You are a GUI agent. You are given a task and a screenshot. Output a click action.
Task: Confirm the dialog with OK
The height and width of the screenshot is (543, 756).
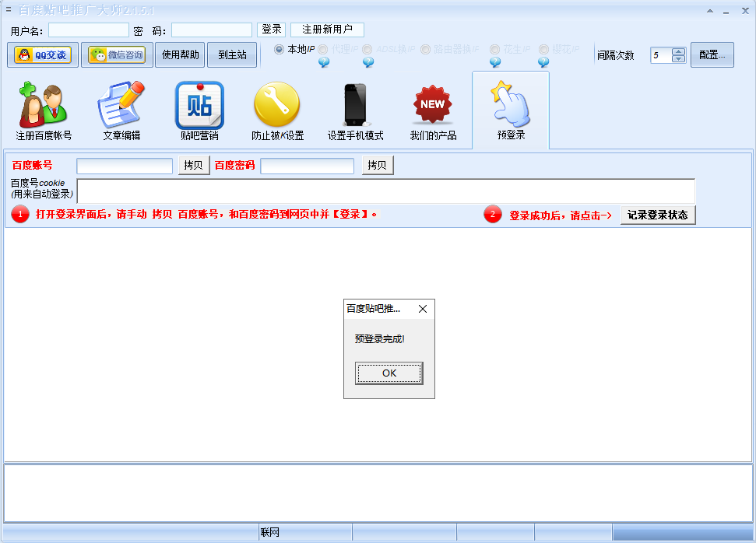click(x=389, y=373)
